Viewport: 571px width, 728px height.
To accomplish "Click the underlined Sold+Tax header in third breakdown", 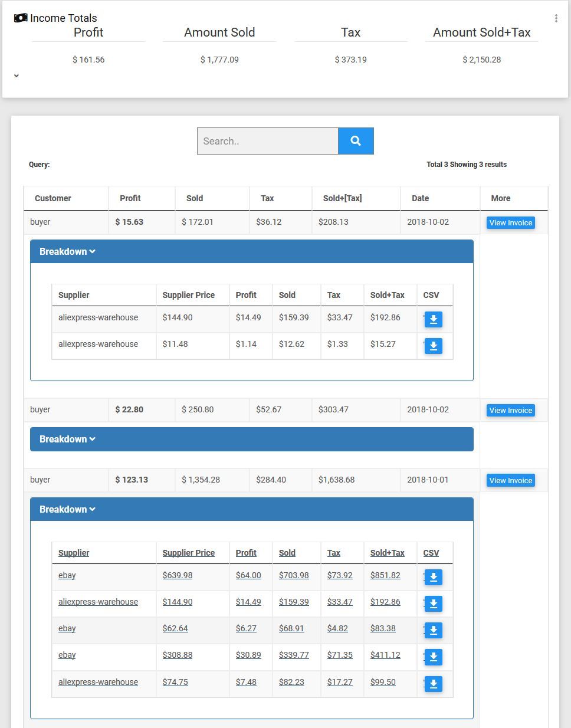I will tap(388, 553).
